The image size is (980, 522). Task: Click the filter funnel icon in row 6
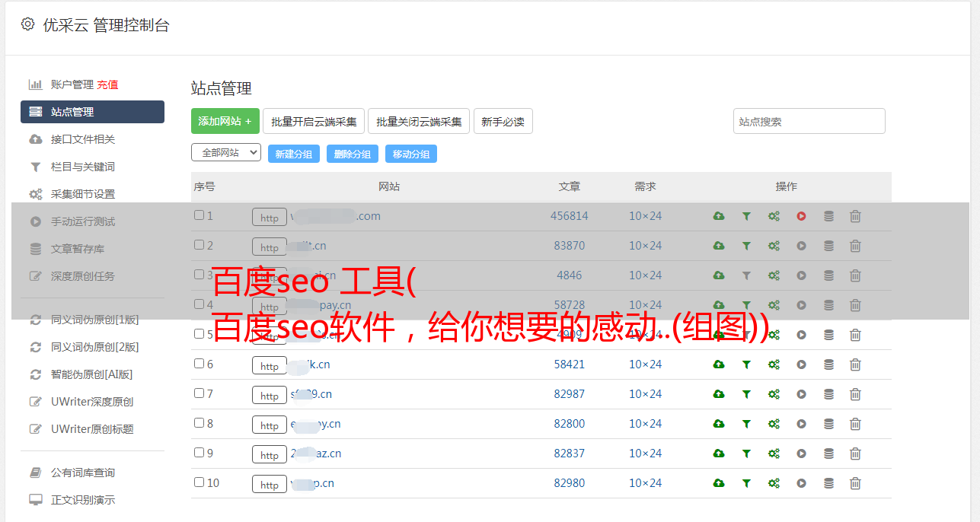click(x=746, y=364)
